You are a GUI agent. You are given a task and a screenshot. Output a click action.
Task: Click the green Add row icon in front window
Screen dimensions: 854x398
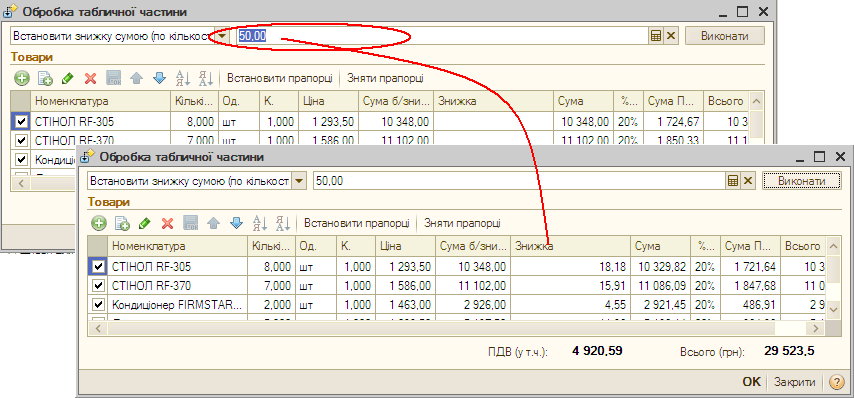click(98, 223)
